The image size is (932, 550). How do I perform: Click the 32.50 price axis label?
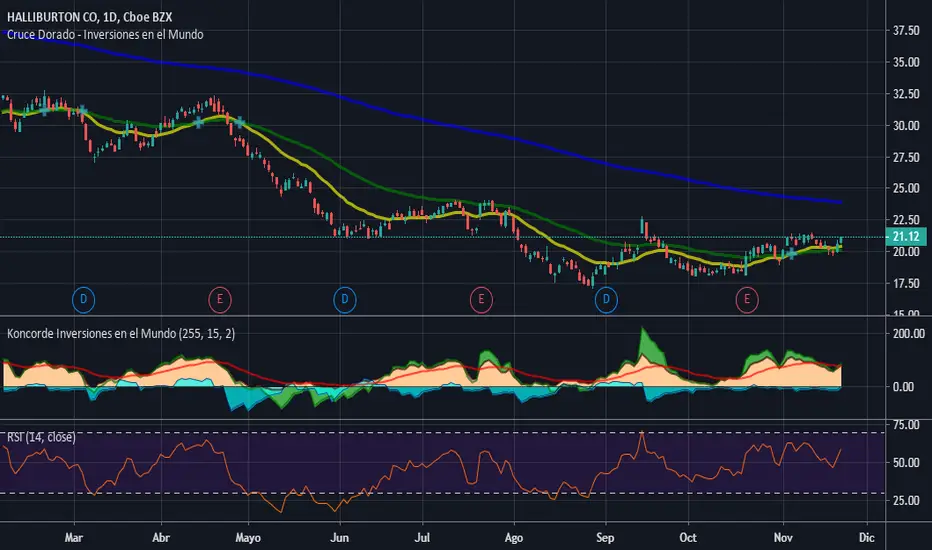coord(906,93)
